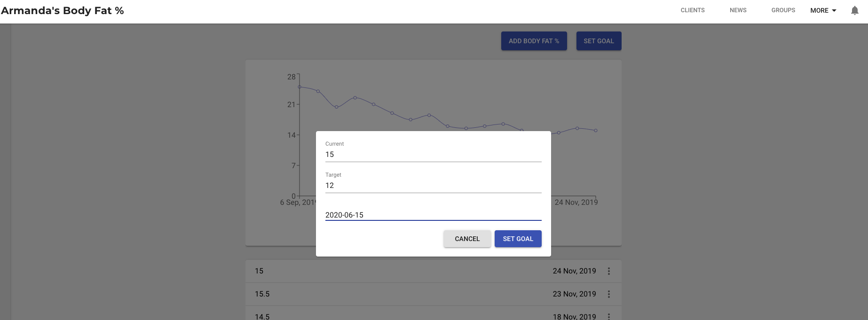Expand the MORE dropdown menu
Image resolution: width=868 pixels, height=320 pixels.
[823, 10]
